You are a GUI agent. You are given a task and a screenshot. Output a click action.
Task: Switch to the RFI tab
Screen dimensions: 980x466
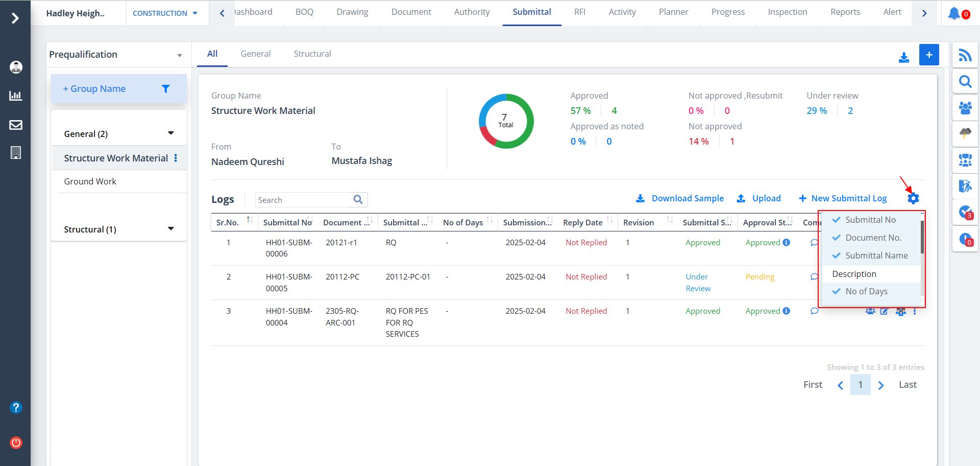pyautogui.click(x=579, y=12)
